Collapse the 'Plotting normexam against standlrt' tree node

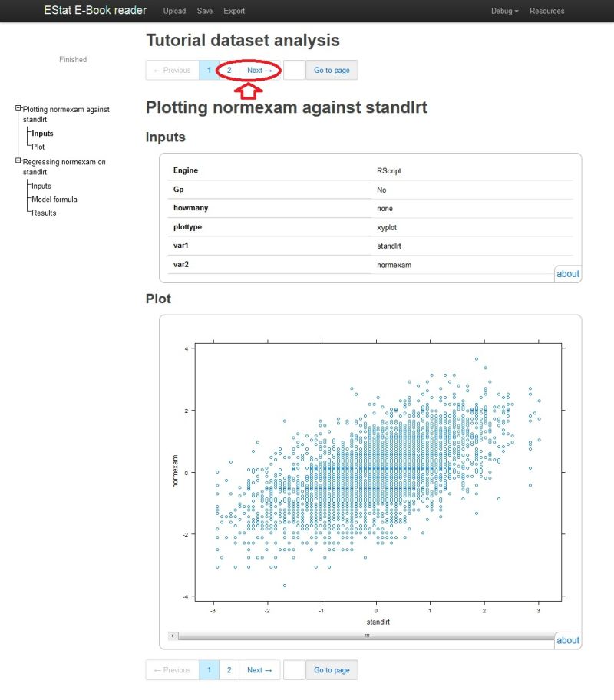point(18,107)
